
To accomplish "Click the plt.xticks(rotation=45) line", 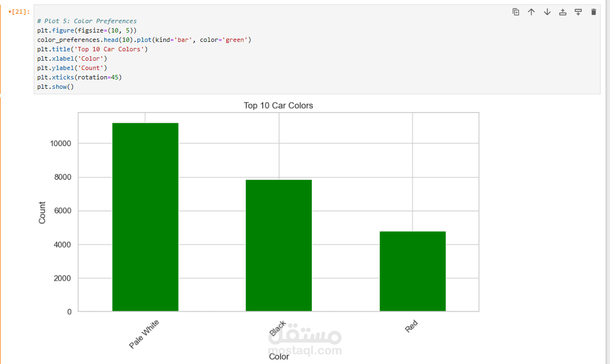I will coord(79,77).
